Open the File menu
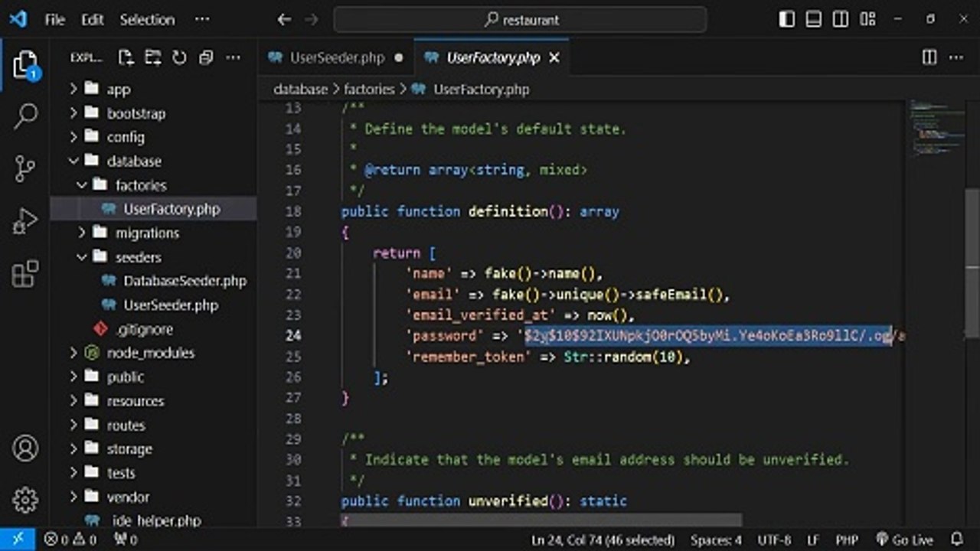 click(55, 20)
